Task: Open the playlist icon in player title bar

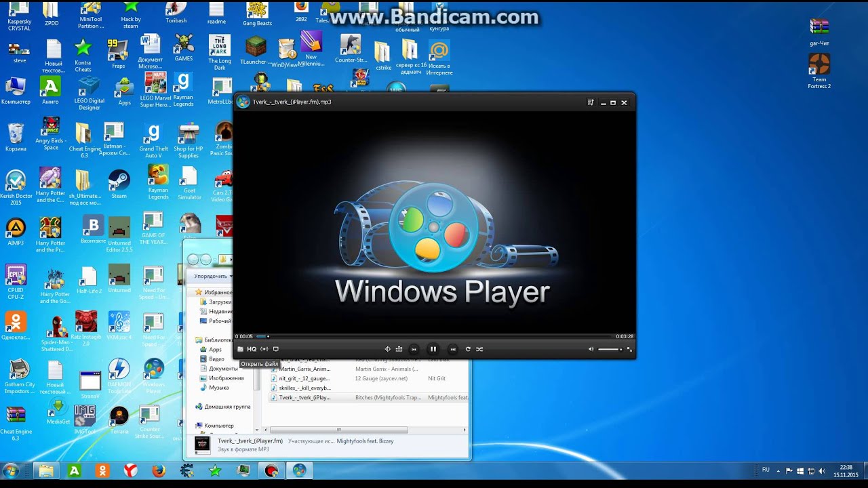Action: pos(591,102)
